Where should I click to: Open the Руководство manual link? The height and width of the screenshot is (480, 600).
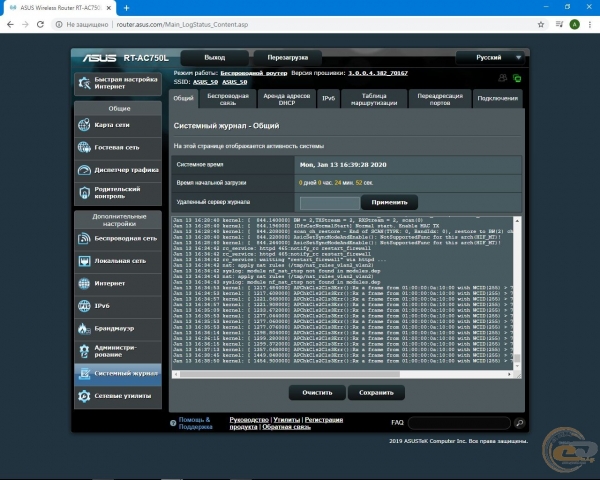tap(249, 420)
